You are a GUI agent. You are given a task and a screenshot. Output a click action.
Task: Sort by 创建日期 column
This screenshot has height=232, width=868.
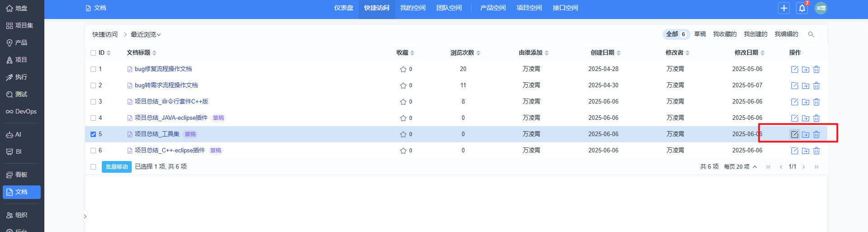606,53
